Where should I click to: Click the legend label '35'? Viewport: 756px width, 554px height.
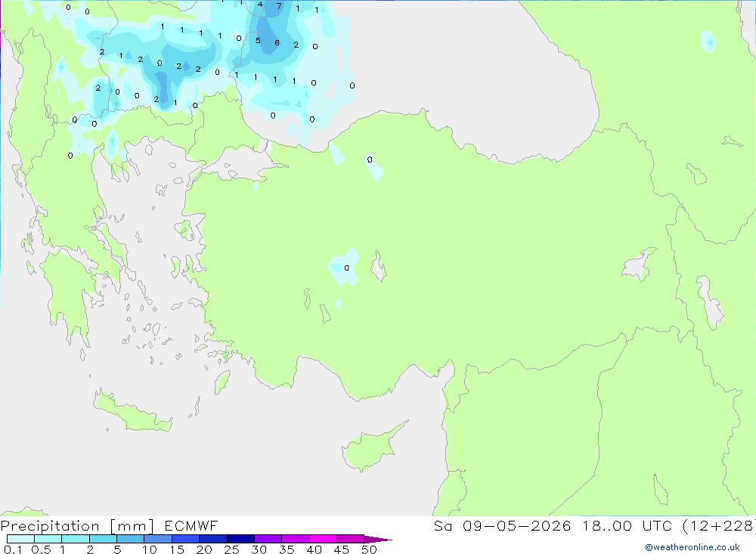tap(287, 549)
